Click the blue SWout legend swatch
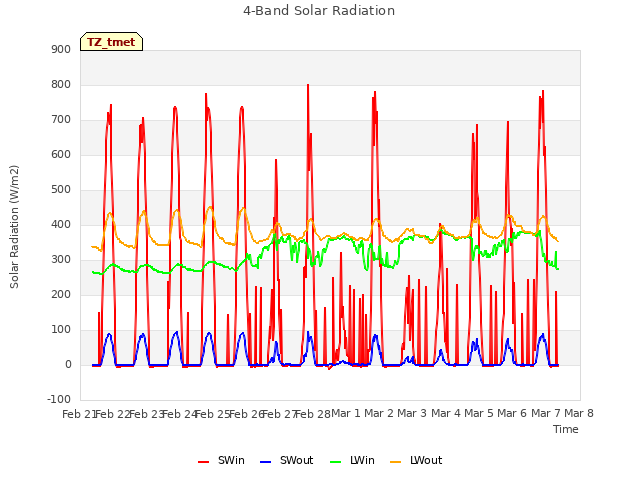 265,462
